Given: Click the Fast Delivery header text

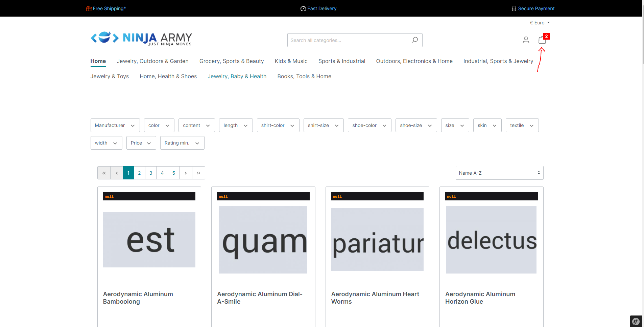Looking at the screenshot, I should [322, 8].
